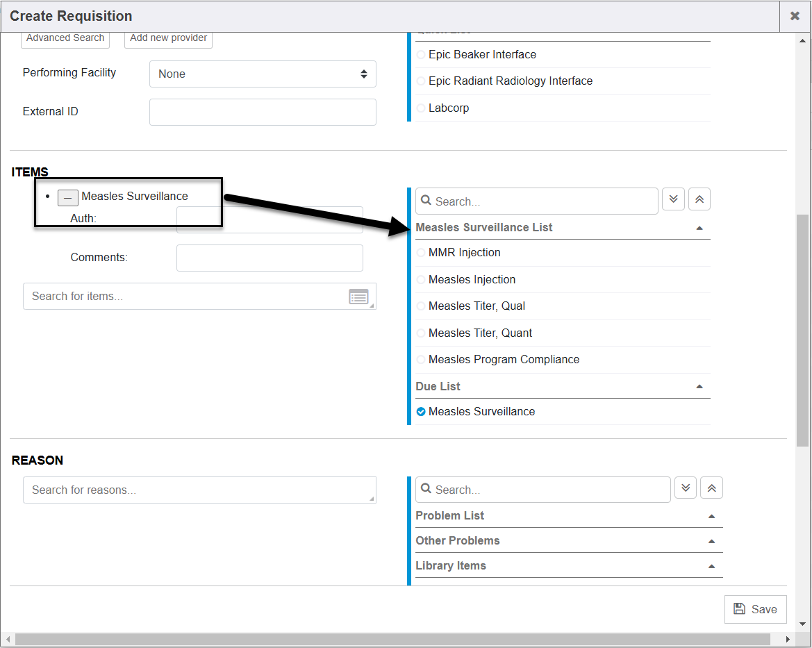Screen dimensions: 812x648
Task: Click the Advanced Search button
Action: click(65, 38)
